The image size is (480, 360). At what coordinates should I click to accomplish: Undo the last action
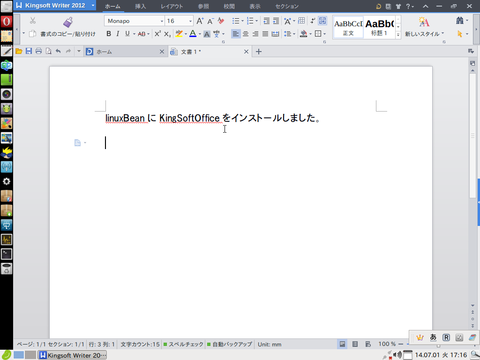tap(58, 51)
